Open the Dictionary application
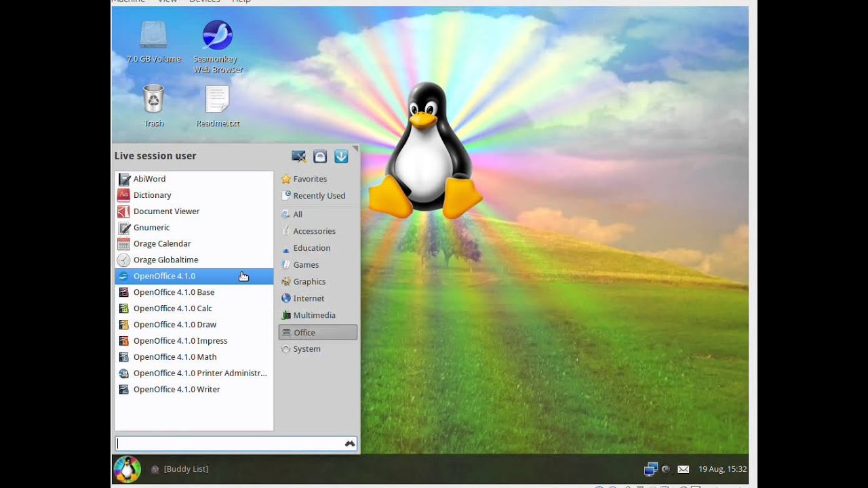 click(x=194, y=195)
